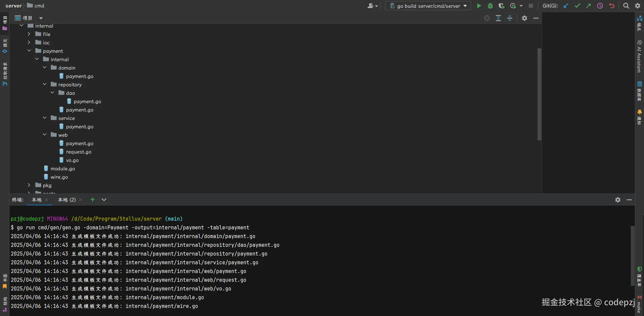The height and width of the screenshot is (316, 644).
Task: Add a new terminal session
Action: tap(93, 199)
